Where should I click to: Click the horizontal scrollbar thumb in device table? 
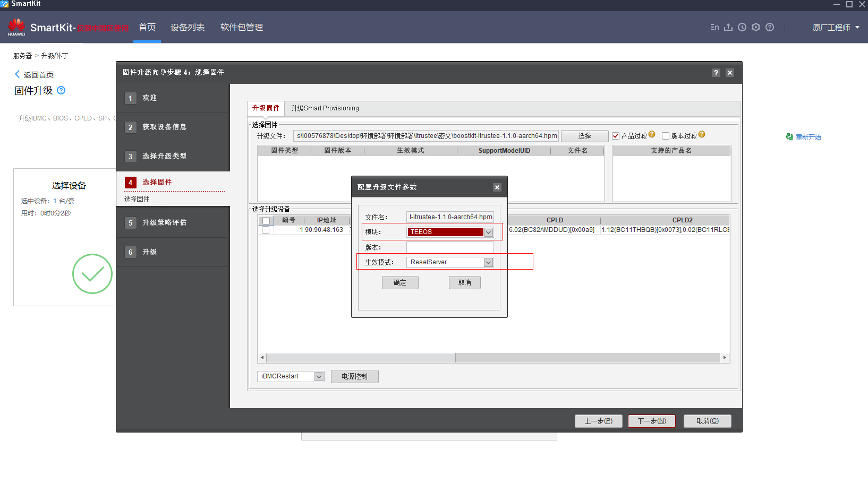(x=360, y=358)
